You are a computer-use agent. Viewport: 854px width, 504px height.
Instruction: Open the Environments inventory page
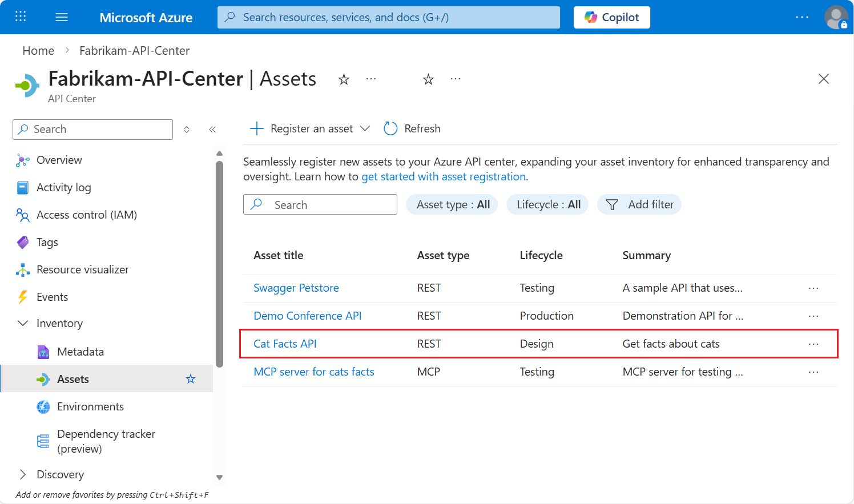[90, 406]
